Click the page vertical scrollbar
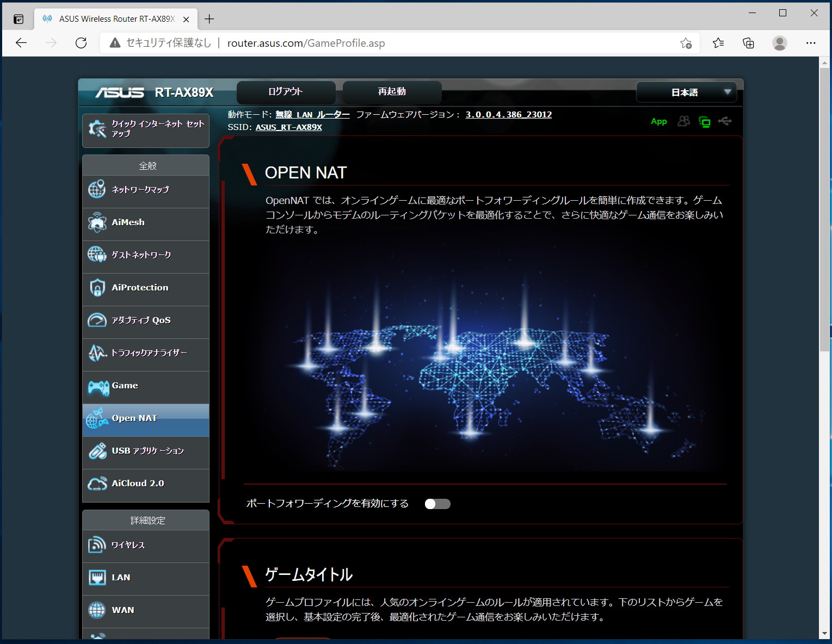The width and height of the screenshot is (832, 644). [825, 209]
